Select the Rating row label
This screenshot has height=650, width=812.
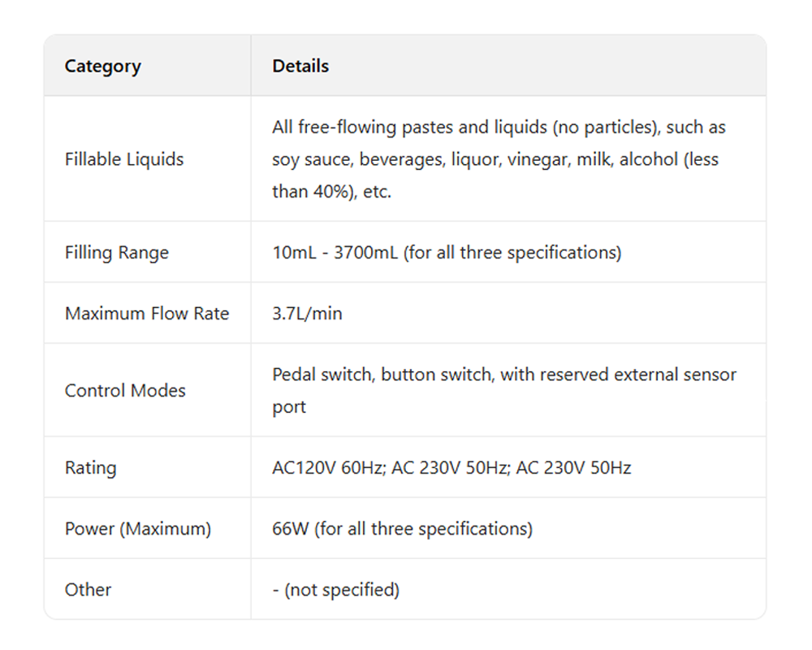coord(90,468)
